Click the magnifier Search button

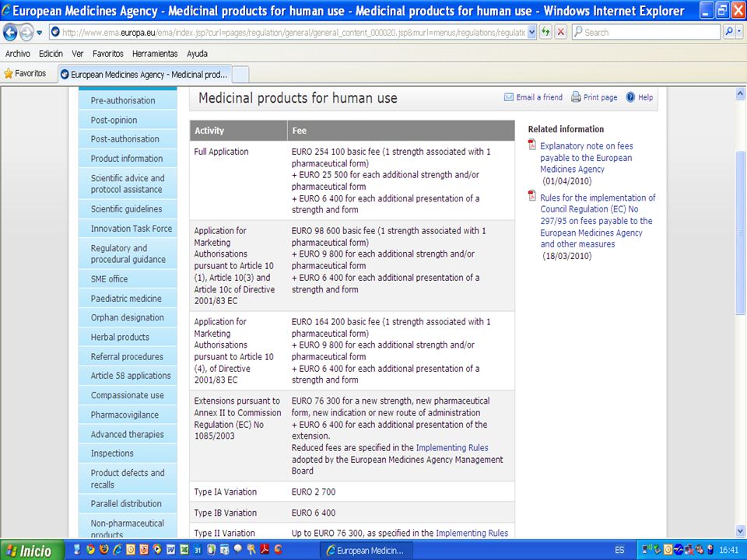[728, 32]
